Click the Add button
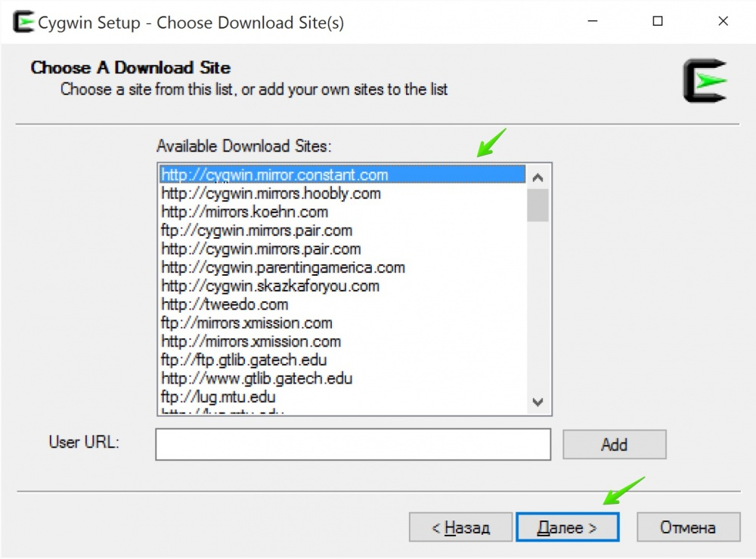 [614, 444]
